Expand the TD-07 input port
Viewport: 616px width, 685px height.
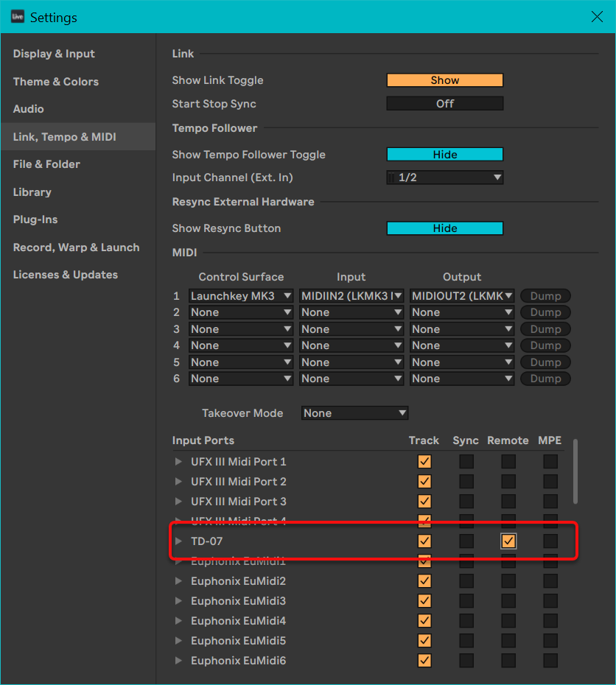178,541
